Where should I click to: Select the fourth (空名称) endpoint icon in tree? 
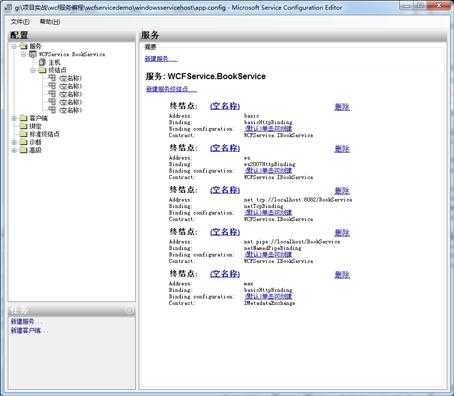(52, 102)
